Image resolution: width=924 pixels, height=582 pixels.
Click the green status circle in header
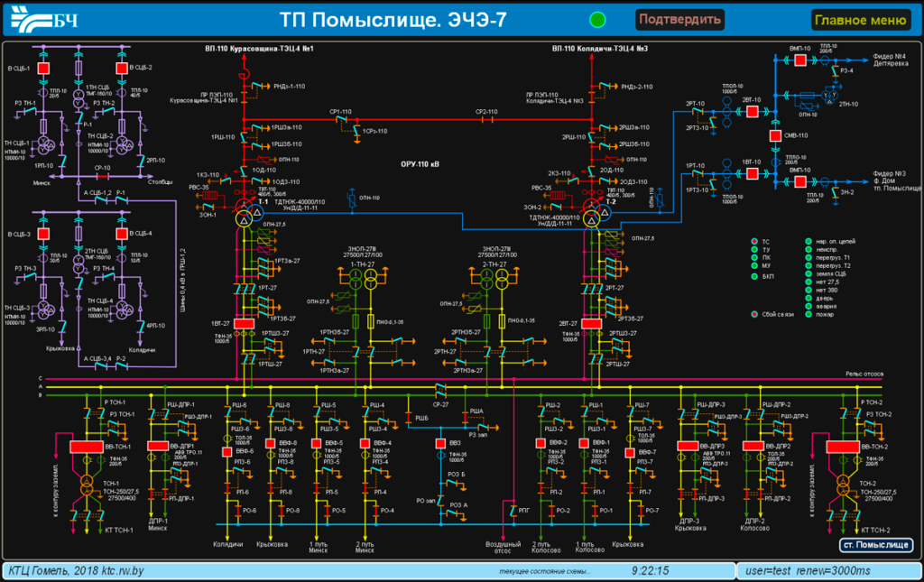point(597,20)
